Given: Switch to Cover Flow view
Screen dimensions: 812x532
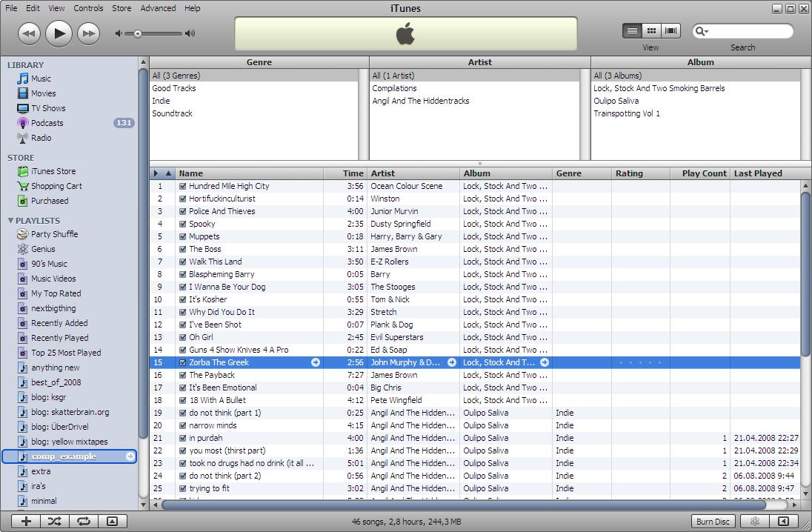Looking at the screenshot, I should tap(670, 30).
